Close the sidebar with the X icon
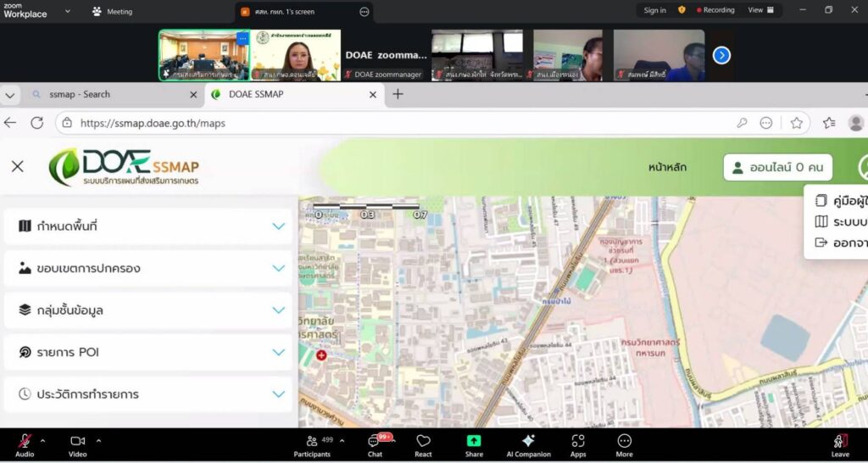Viewport: 868px width, 463px height. click(x=17, y=166)
